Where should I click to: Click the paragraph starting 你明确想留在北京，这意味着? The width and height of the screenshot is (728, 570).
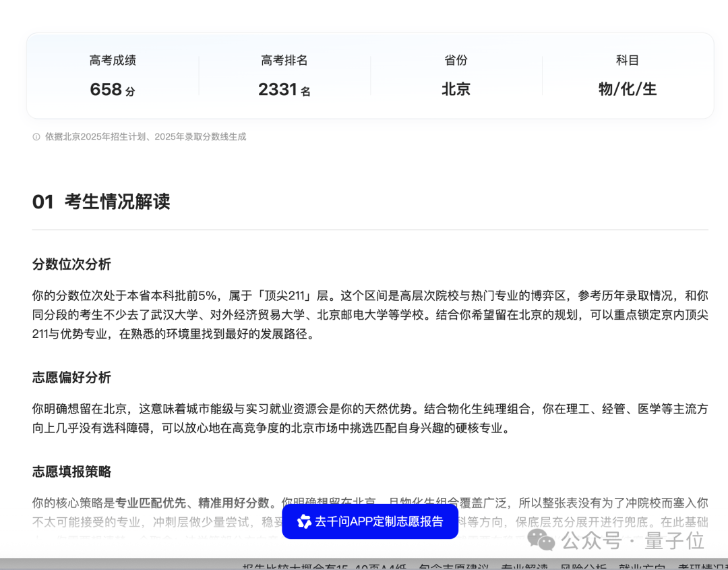pos(370,418)
